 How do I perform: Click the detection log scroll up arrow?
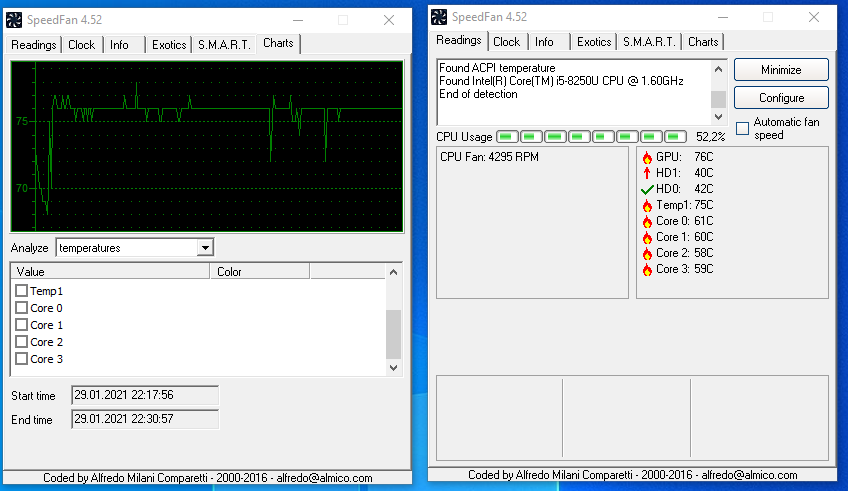(x=718, y=69)
